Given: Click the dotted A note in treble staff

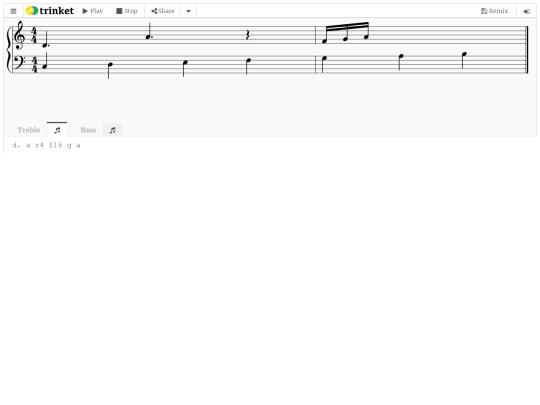Looking at the screenshot, I should pos(149,31).
